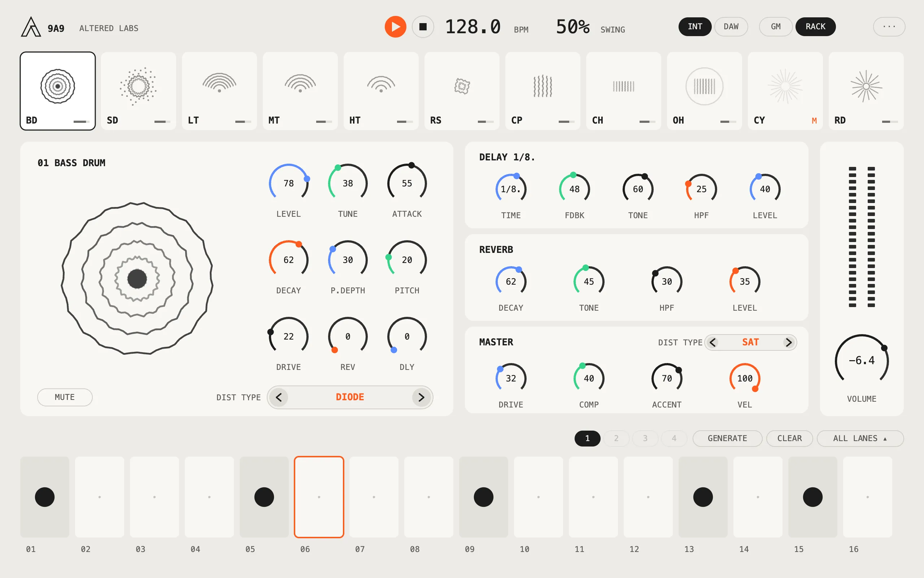Click the stop button
The image size is (924, 578).
(423, 27)
